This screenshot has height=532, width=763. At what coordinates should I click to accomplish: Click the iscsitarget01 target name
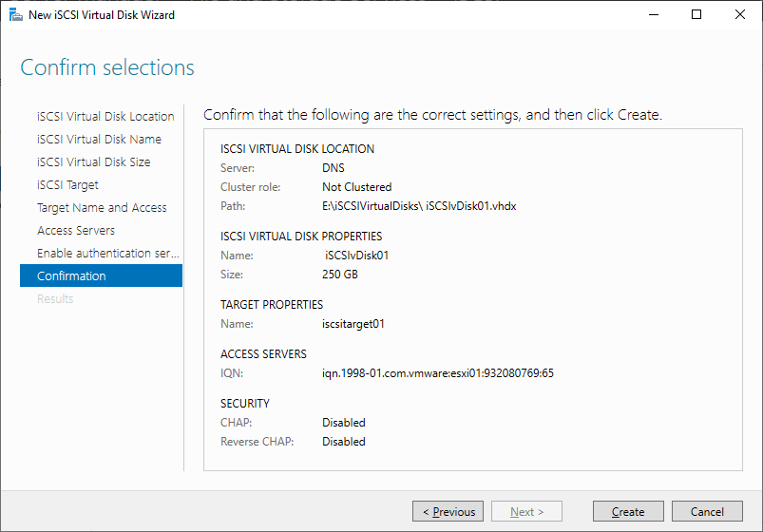353,324
